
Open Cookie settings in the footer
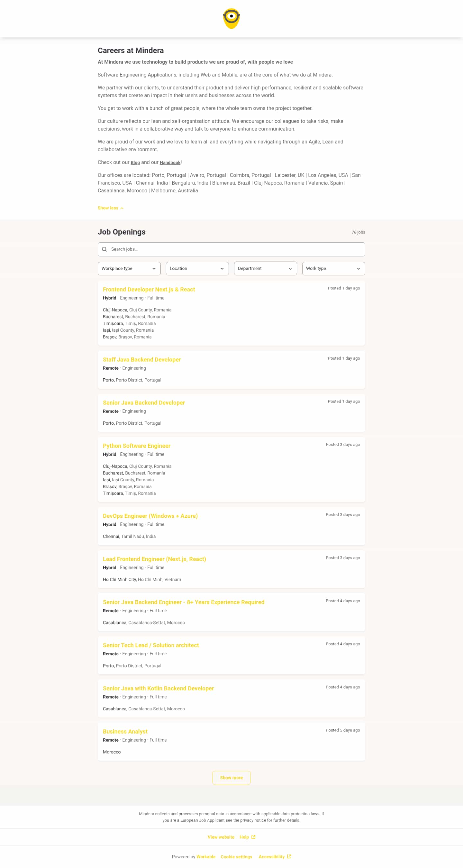(x=236, y=856)
